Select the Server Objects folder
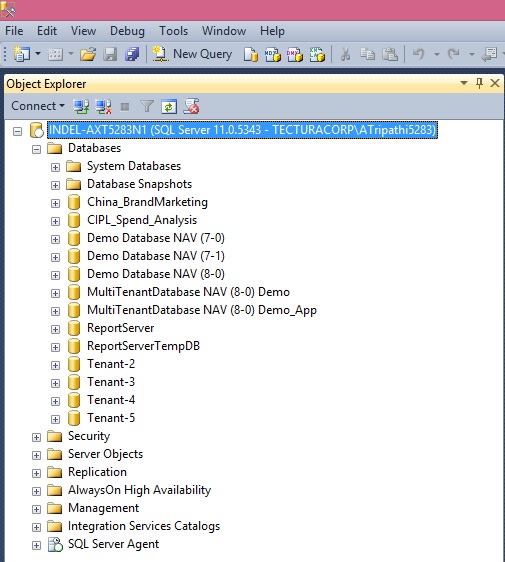 [x=105, y=454]
